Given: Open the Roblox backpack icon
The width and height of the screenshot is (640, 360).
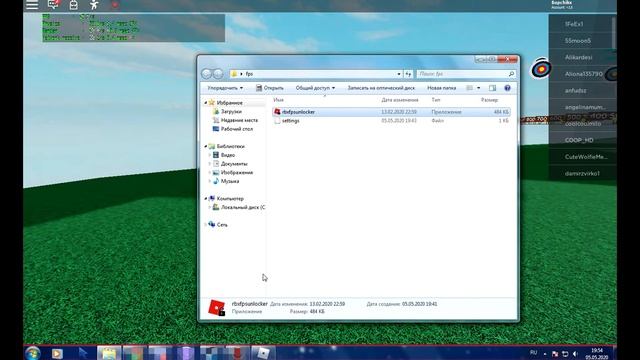Looking at the screenshot, I should click(x=73, y=5).
